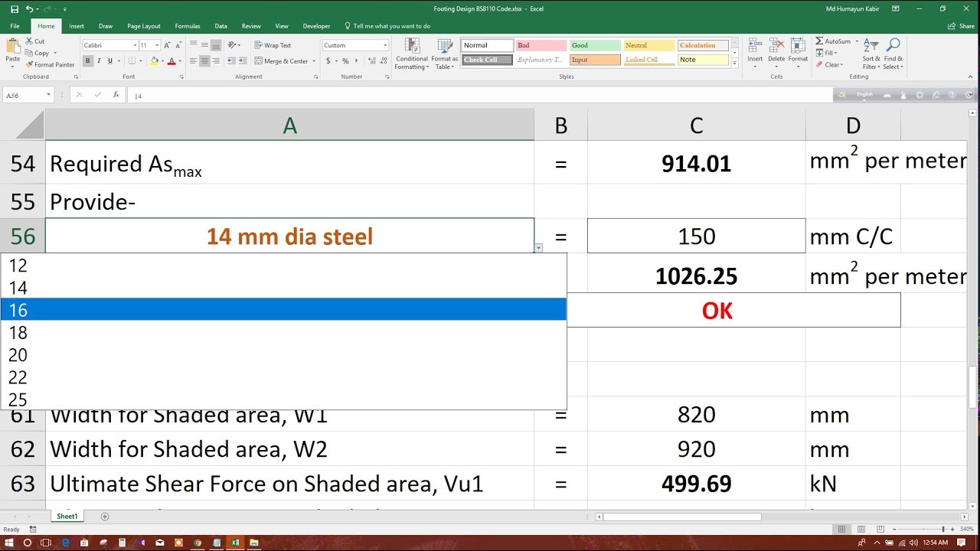Open the Developer ribbon tab

click(316, 26)
